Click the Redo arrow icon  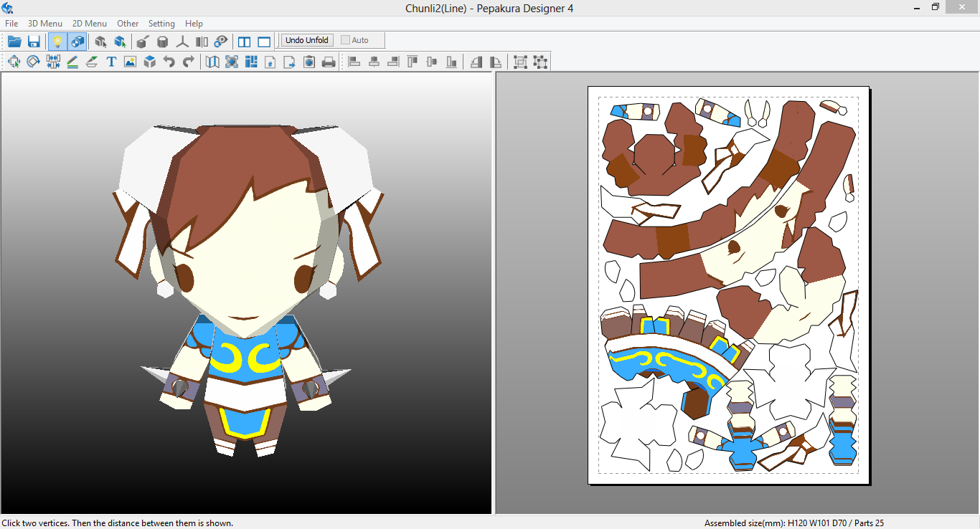tap(188, 62)
